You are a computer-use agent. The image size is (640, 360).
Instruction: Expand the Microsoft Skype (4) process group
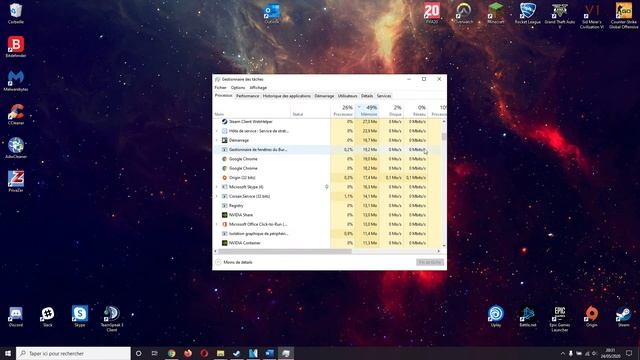coord(217,187)
